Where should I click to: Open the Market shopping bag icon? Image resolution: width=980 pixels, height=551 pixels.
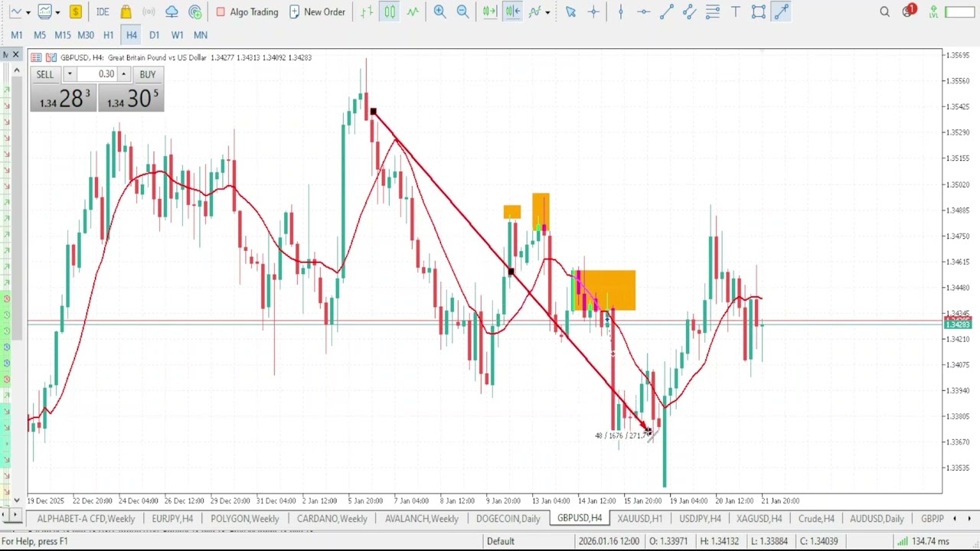click(x=126, y=11)
